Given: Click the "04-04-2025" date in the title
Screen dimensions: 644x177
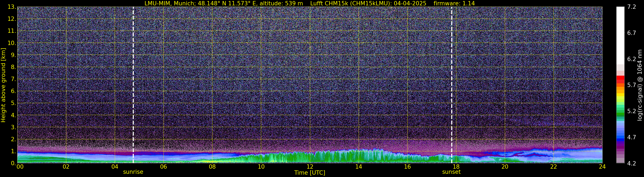Looking at the screenshot, I should (410, 3).
